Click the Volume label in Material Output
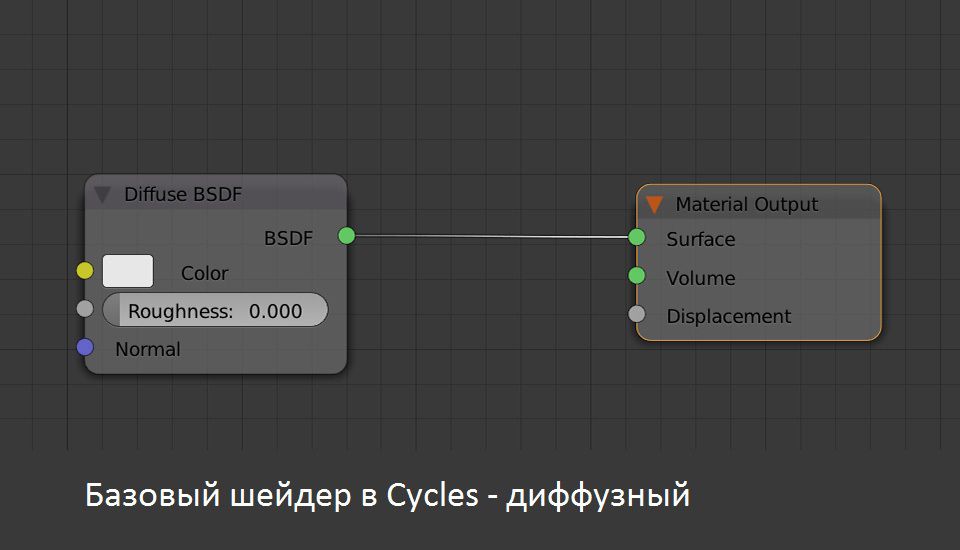 click(x=700, y=278)
